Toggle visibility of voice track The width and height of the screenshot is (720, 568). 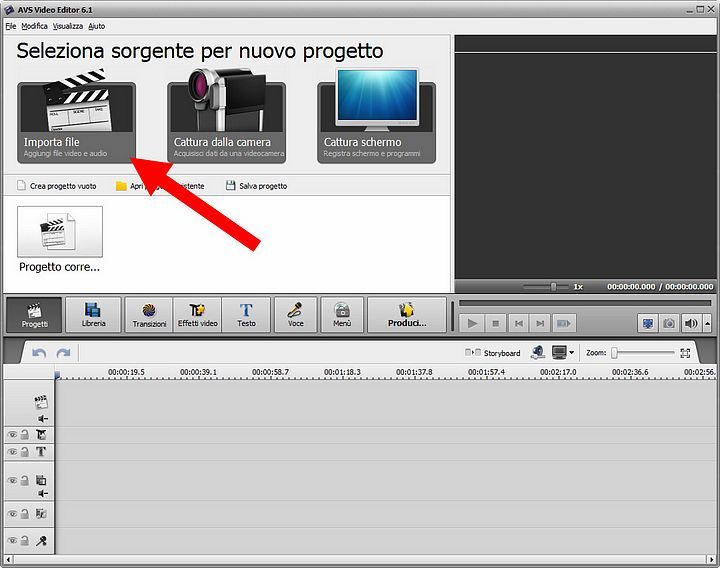[x=12, y=540]
